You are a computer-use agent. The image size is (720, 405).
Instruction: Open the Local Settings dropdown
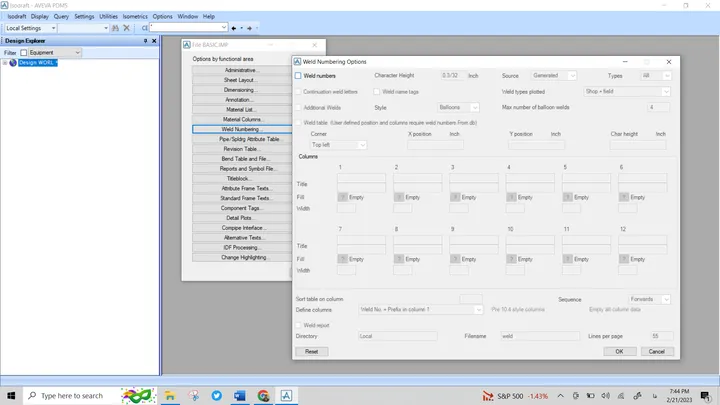(30, 28)
